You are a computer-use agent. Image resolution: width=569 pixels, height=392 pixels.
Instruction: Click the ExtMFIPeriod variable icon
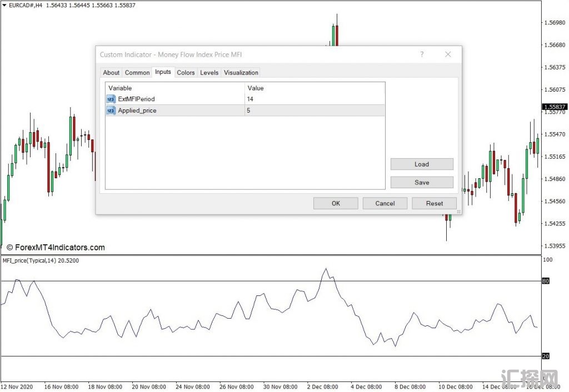[x=111, y=99]
